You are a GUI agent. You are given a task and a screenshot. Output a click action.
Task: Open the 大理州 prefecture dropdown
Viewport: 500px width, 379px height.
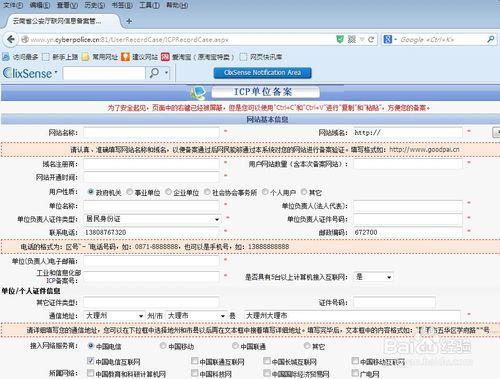click(x=114, y=315)
